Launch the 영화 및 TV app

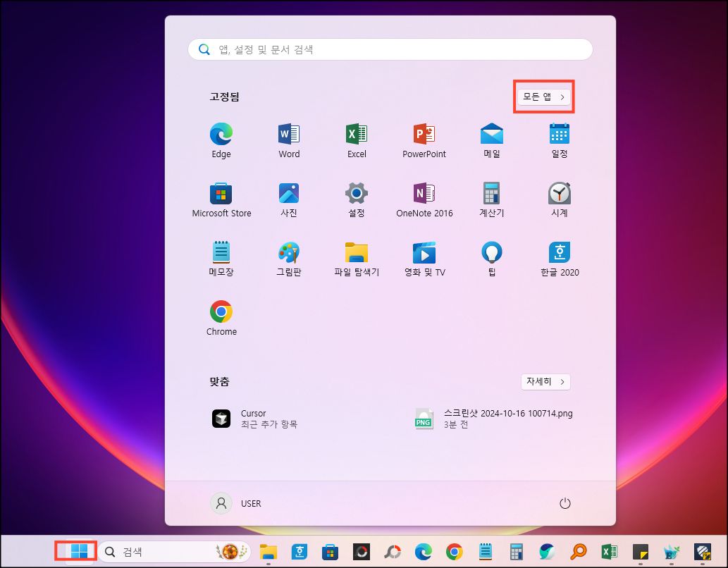click(424, 257)
